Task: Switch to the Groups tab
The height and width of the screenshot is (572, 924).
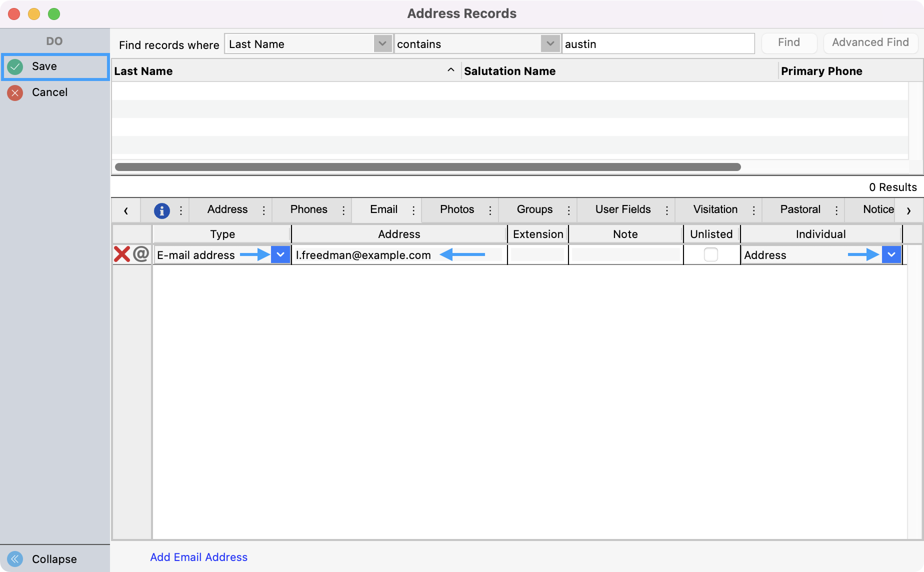Action: pyautogui.click(x=534, y=209)
